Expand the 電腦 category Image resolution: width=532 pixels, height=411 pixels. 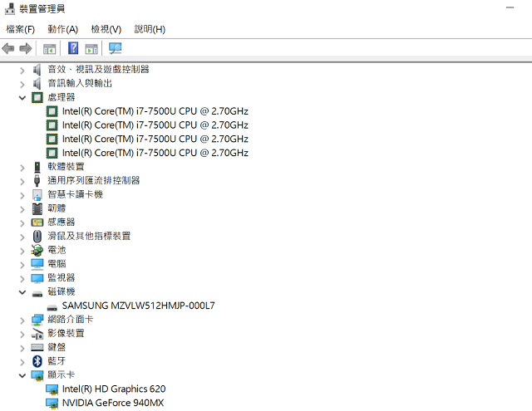click(22, 265)
